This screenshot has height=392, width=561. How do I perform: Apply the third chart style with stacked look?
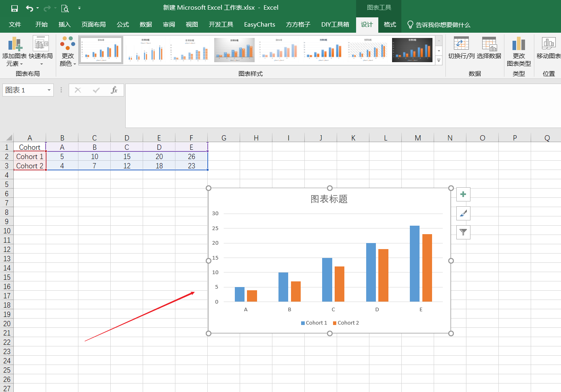[x=190, y=50]
